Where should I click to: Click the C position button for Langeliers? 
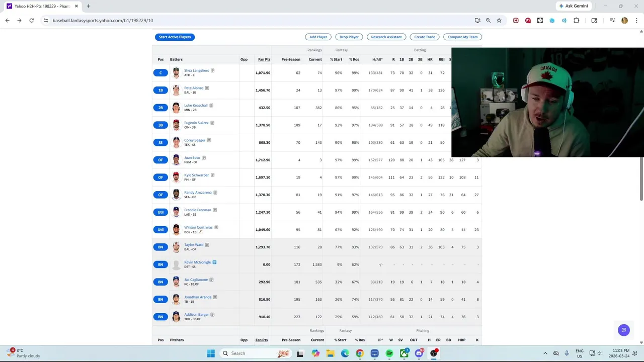coord(160,73)
